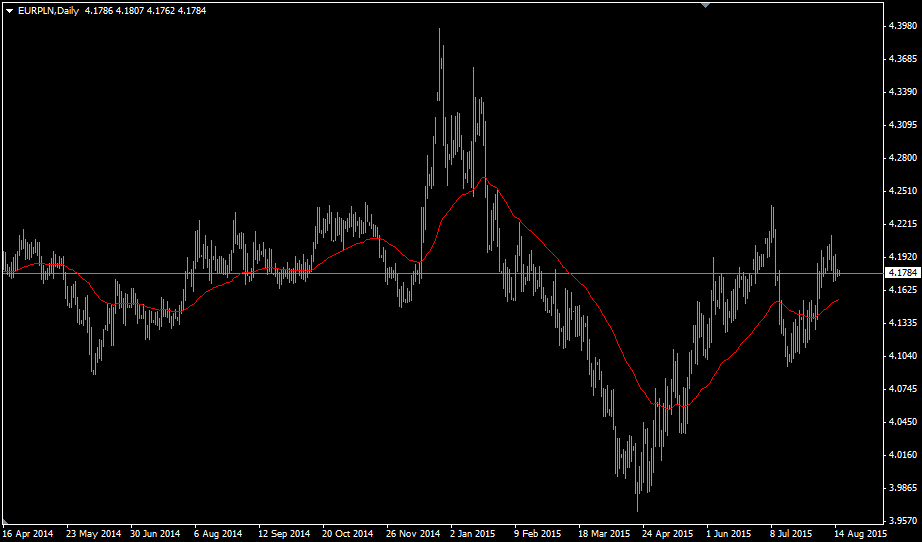The height and width of the screenshot is (542, 922).
Task: Click the 26 Nov 2014 date label
Action: pyautogui.click(x=413, y=534)
